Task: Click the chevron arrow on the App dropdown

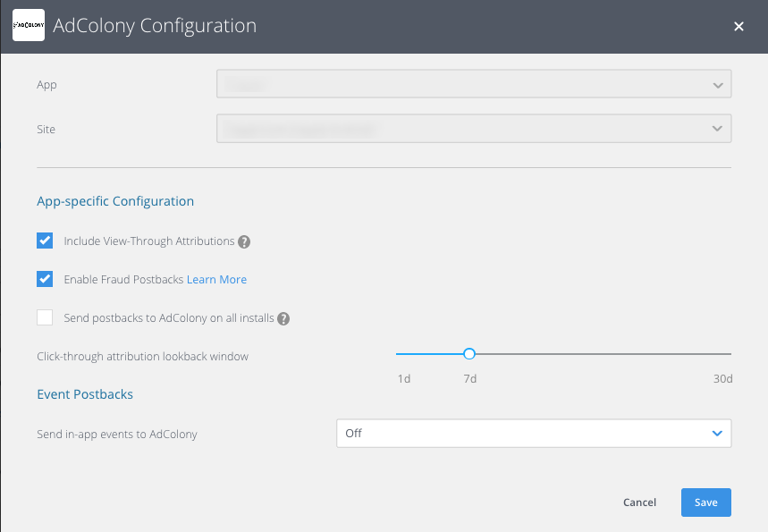Action: (x=717, y=85)
